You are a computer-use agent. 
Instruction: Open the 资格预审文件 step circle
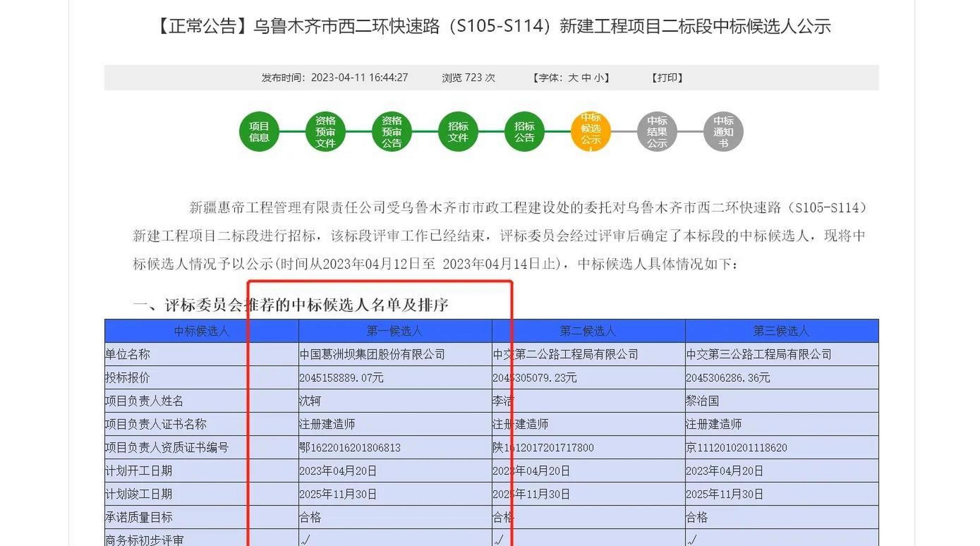[x=325, y=132]
